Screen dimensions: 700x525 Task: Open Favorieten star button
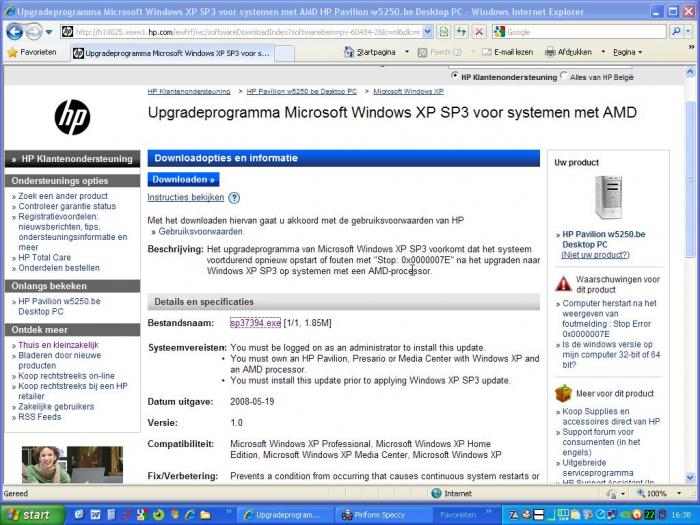32,52
